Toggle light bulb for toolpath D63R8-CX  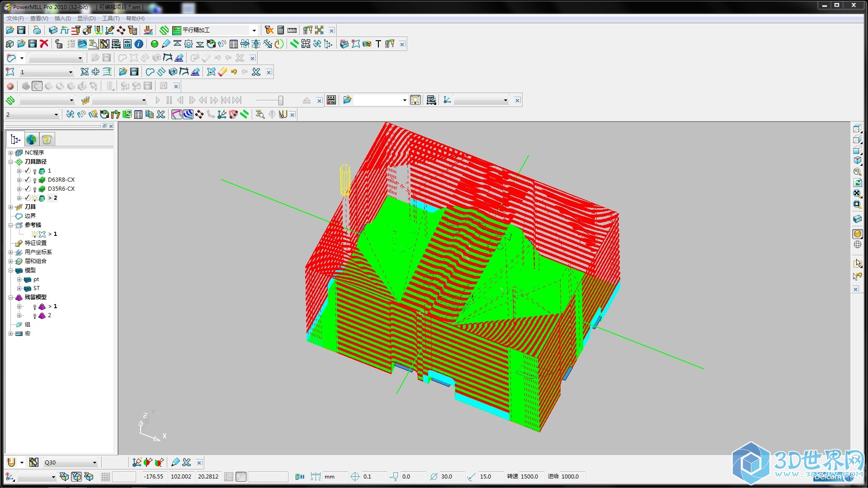[x=35, y=180]
